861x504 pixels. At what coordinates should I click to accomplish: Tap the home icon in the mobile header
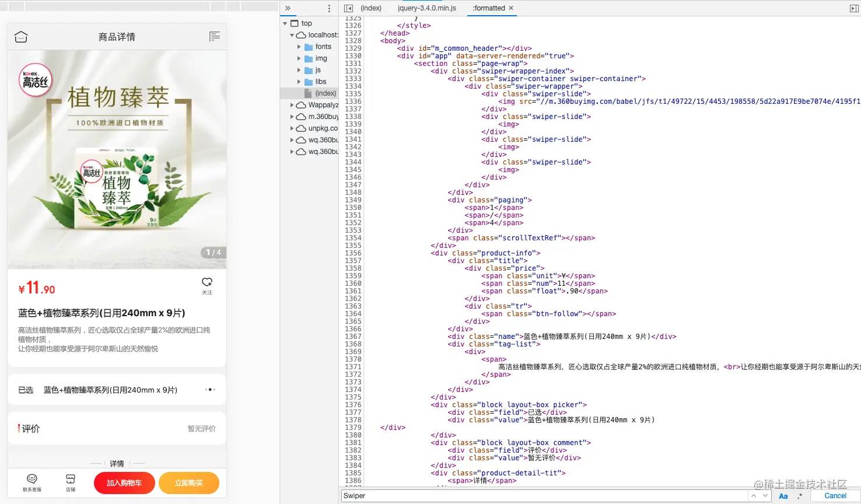coord(21,37)
